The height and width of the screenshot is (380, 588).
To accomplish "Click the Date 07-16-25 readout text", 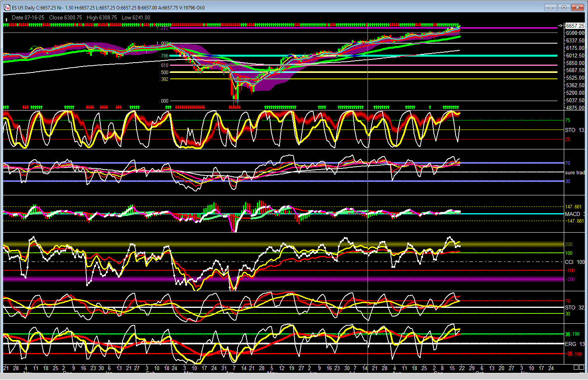I will coord(28,17).
